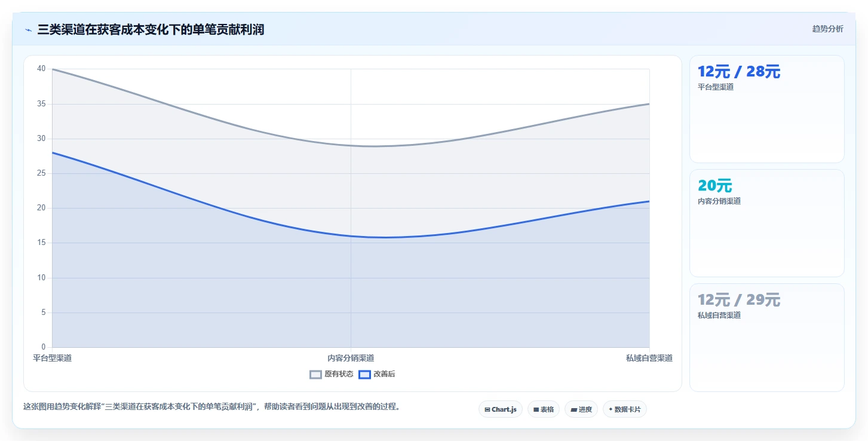Click the y-axis value 30
The image size is (868, 441).
(41, 139)
